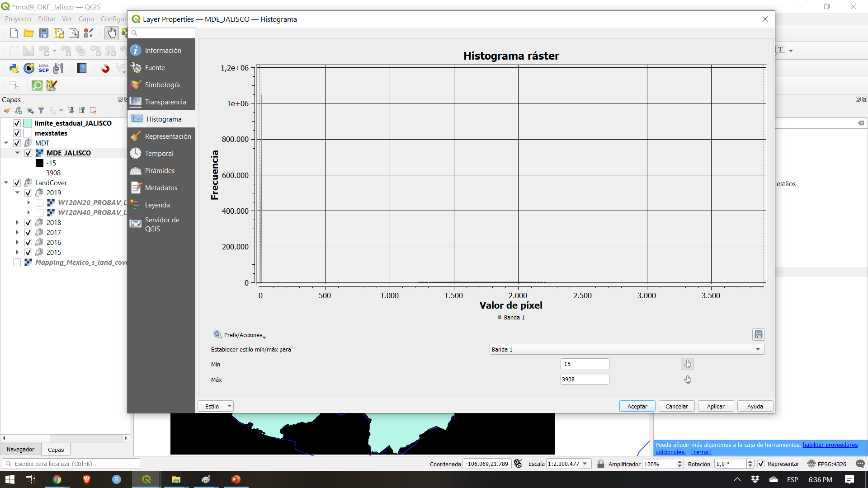The width and height of the screenshot is (868, 488).
Task: Expand the W120N40_PROBAV layer node
Action: coord(28,213)
